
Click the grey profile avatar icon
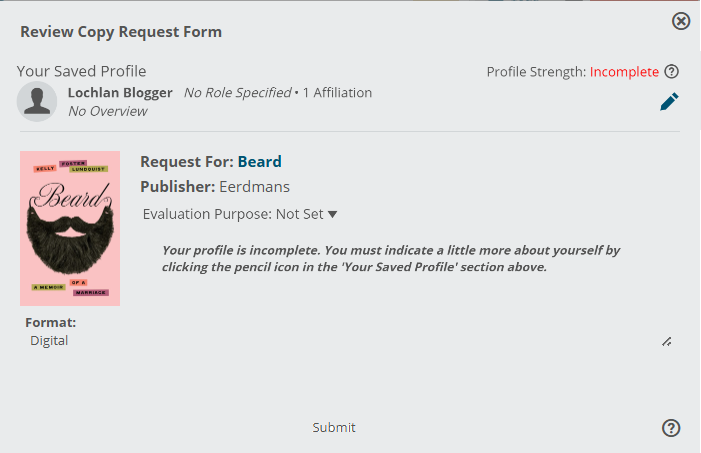pos(37,102)
